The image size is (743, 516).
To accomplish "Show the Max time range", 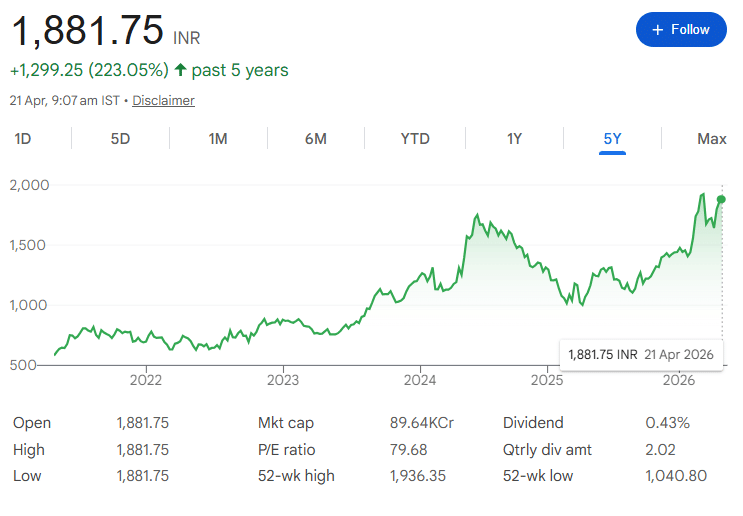I will [x=711, y=139].
